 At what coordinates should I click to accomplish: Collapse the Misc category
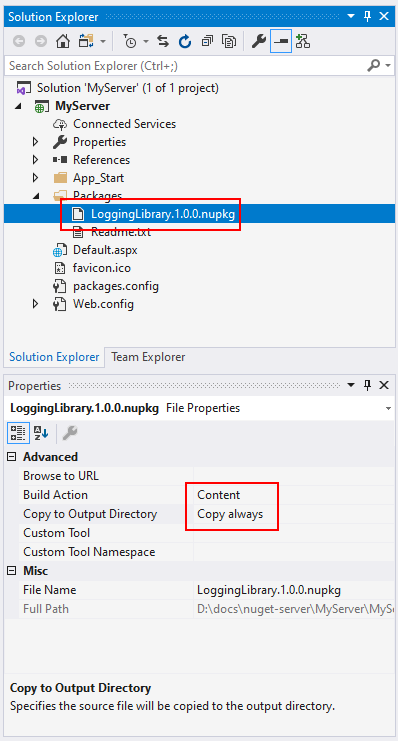tap(13, 571)
